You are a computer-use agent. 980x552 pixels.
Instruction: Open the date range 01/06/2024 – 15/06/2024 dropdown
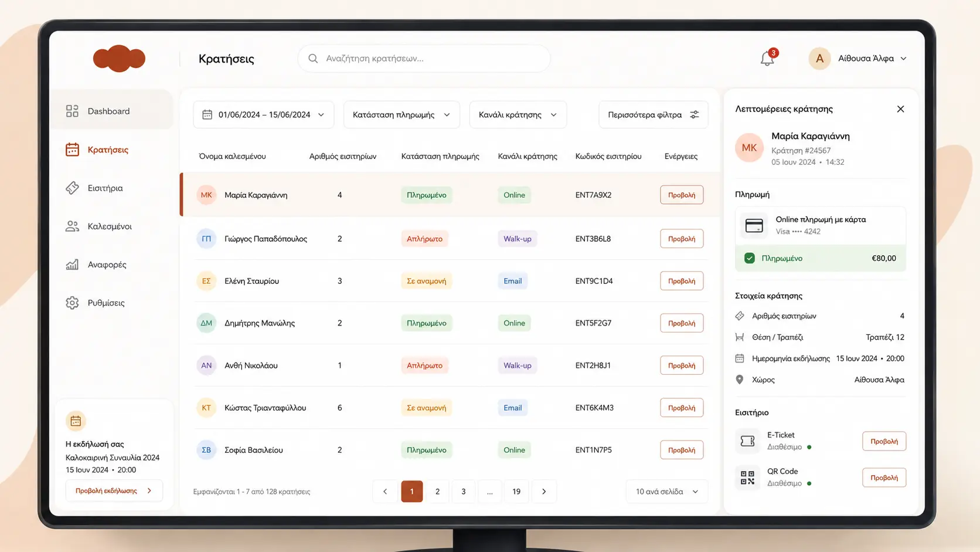[x=264, y=114]
